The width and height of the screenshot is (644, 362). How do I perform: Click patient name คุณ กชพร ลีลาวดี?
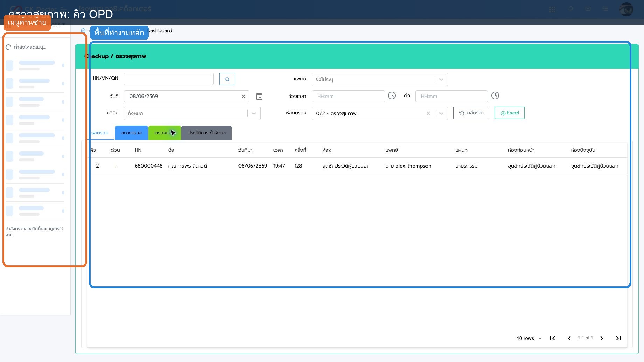pyautogui.click(x=188, y=166)
